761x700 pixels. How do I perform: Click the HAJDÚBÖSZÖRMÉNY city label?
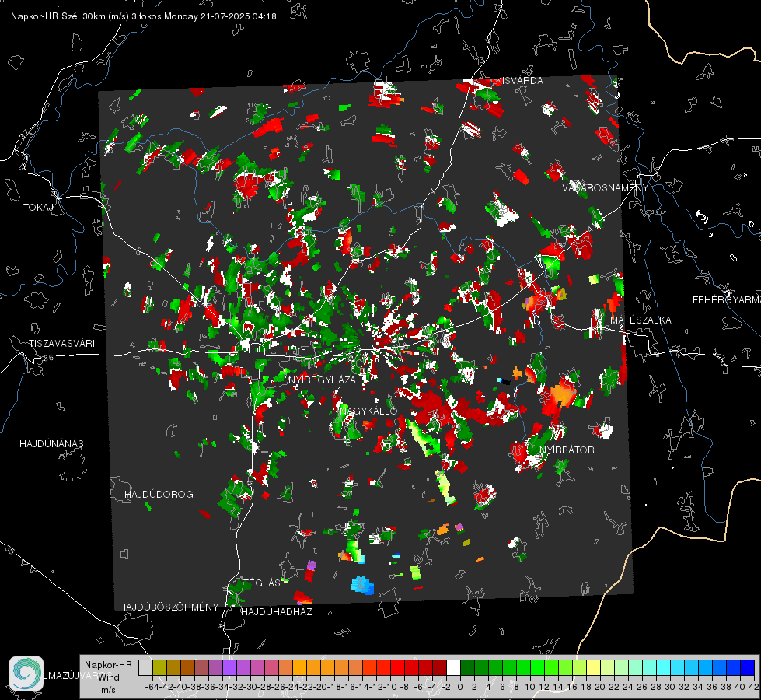(x=169, y=607)
